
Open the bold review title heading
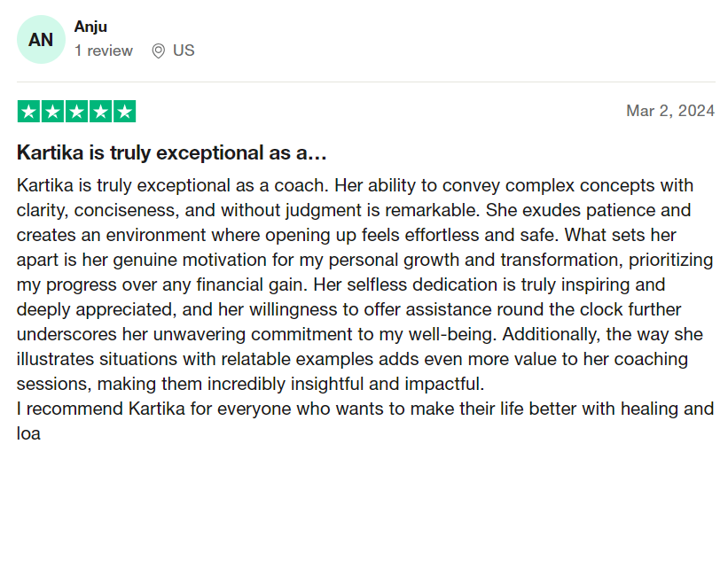tap(172, 152)
